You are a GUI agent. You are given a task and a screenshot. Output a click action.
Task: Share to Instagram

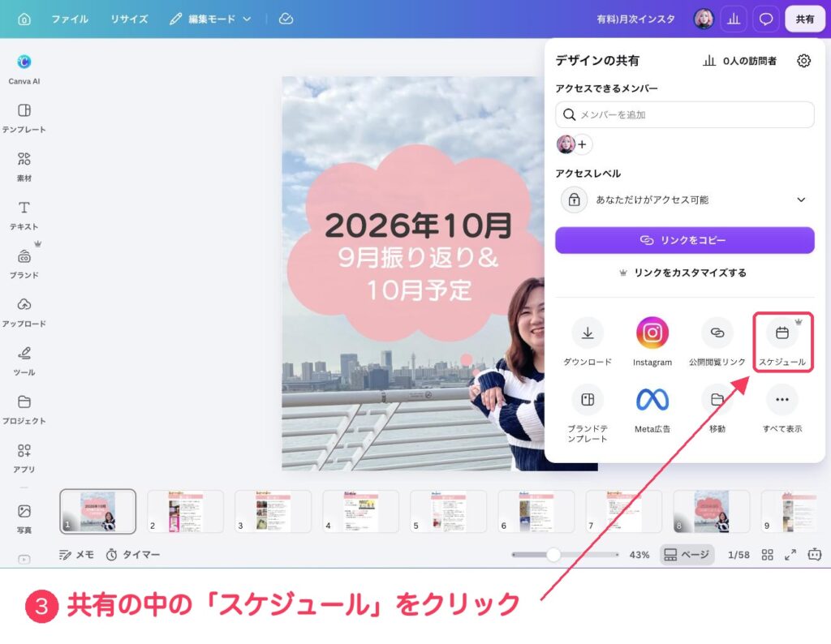coord(652,341)
